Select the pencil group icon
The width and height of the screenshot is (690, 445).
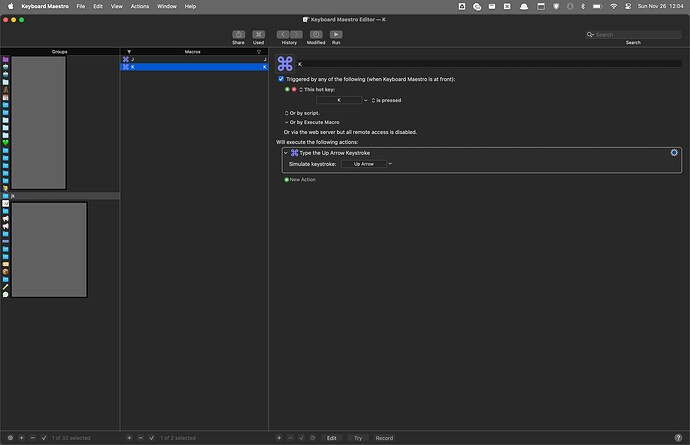(5, 287)
